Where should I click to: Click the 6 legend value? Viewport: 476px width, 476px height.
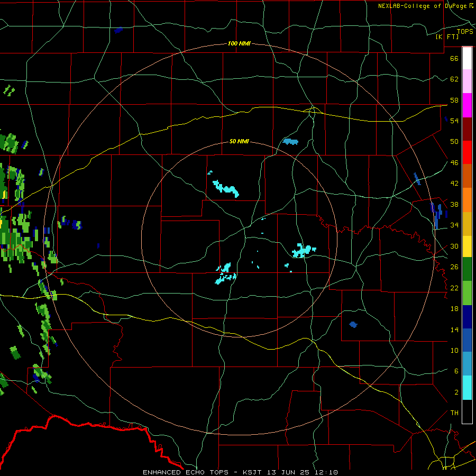[456, 371]
